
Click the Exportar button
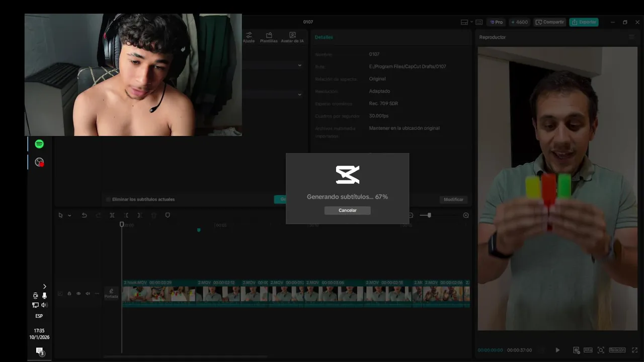(x=584, y=22)
